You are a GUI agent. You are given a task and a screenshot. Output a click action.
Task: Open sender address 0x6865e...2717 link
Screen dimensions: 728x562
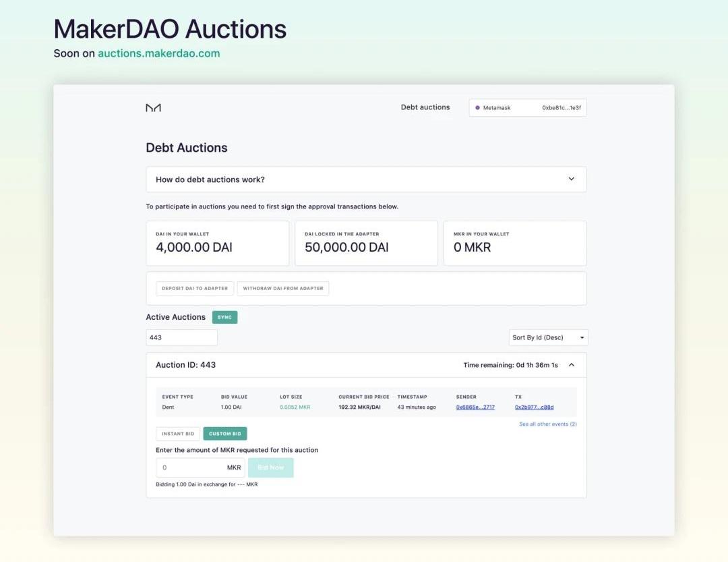pyautogui.click(x=475, y=408)
